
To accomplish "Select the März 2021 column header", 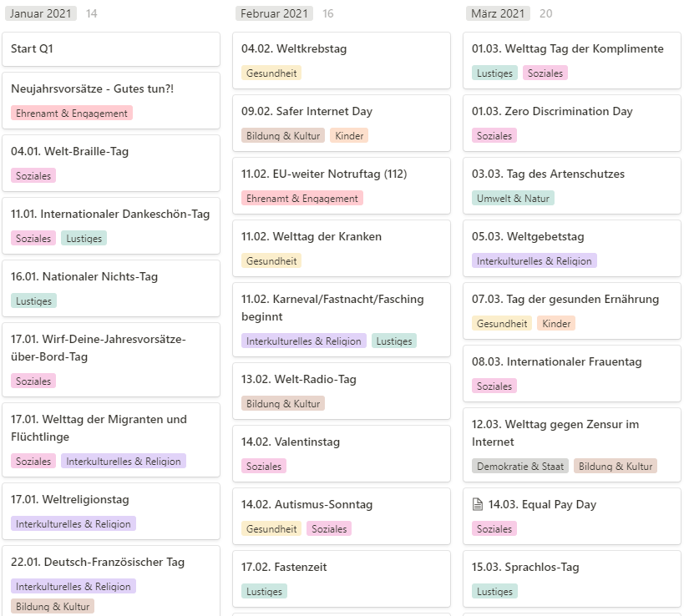I will 498,13.
